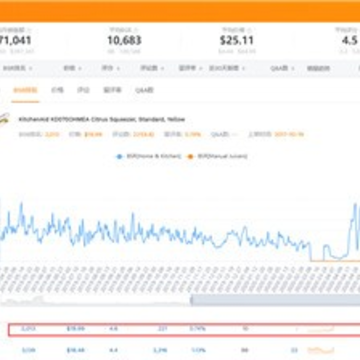This screenshot has height=360, width=360.
Task: Click the 销量趋势 column header
Action: (x=318, y=68)
